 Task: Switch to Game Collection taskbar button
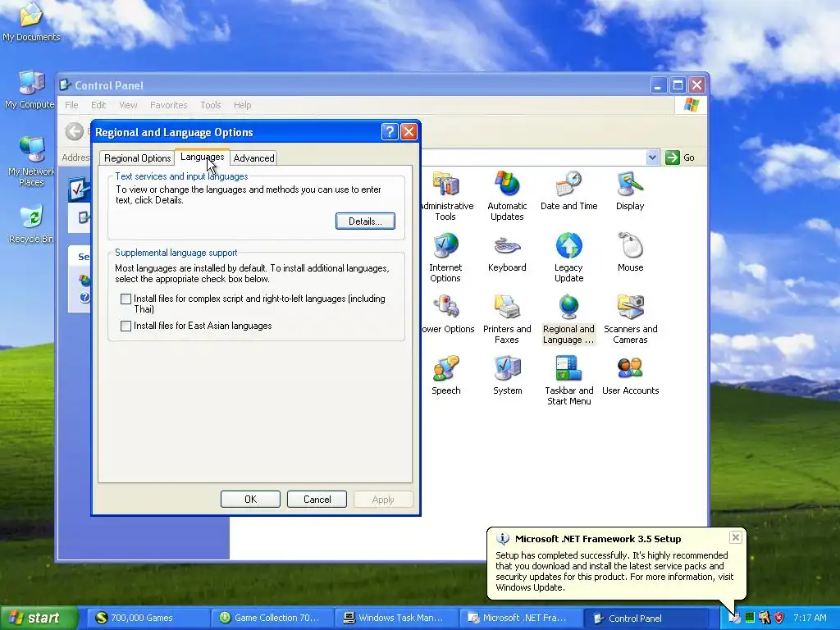pyautogui.click(x=272, y=618)
